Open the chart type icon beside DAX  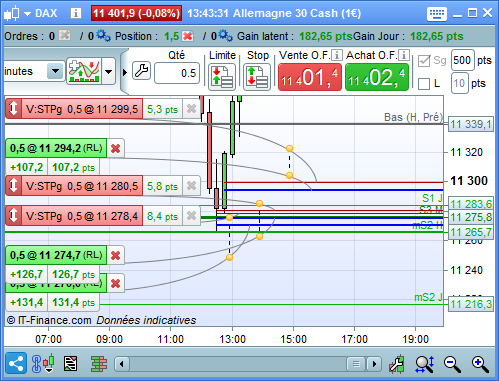pos(12,13)
